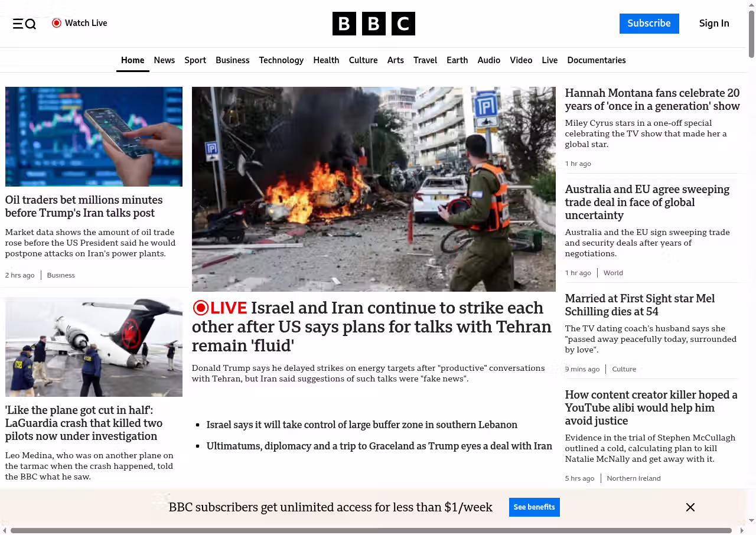Screen dimensions: 756x535
Task: Click the horizontal scroll left arrow
Action: (5, 530)
